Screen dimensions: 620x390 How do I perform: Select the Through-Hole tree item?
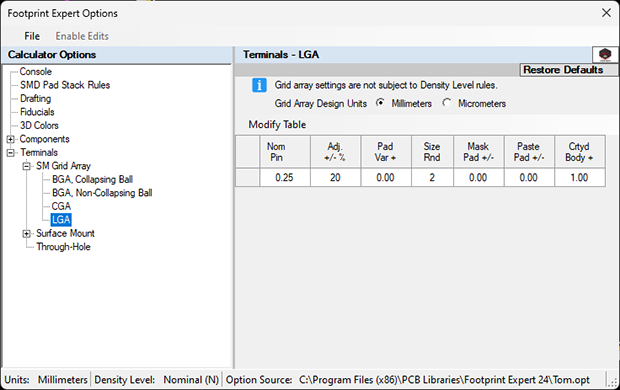tap(63, 247)
